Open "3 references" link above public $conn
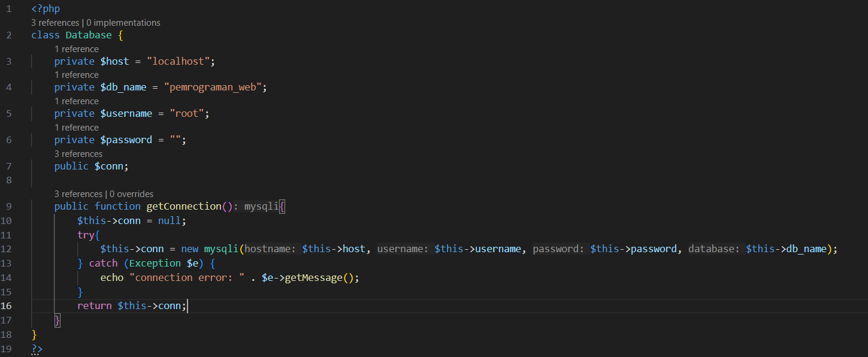Screen dimensions: 868x357 [78, 154]
